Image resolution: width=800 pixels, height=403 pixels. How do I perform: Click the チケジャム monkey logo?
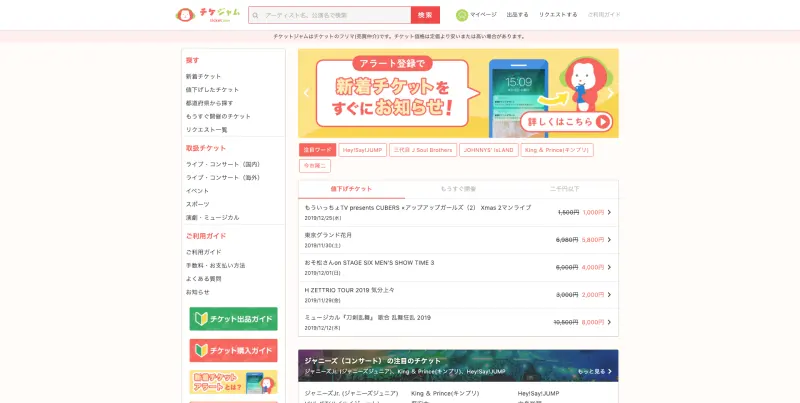(x=207, y=15)
